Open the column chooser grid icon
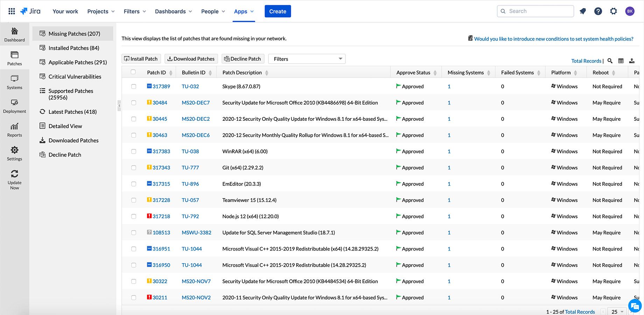This screenshot has width=644, height=315. tap(621, 61)
